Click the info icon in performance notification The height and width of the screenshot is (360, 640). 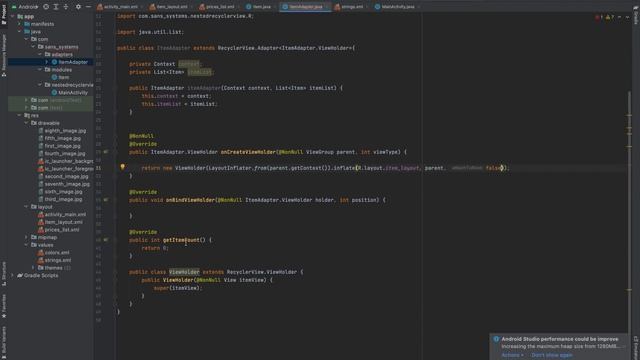pos(496,339)
